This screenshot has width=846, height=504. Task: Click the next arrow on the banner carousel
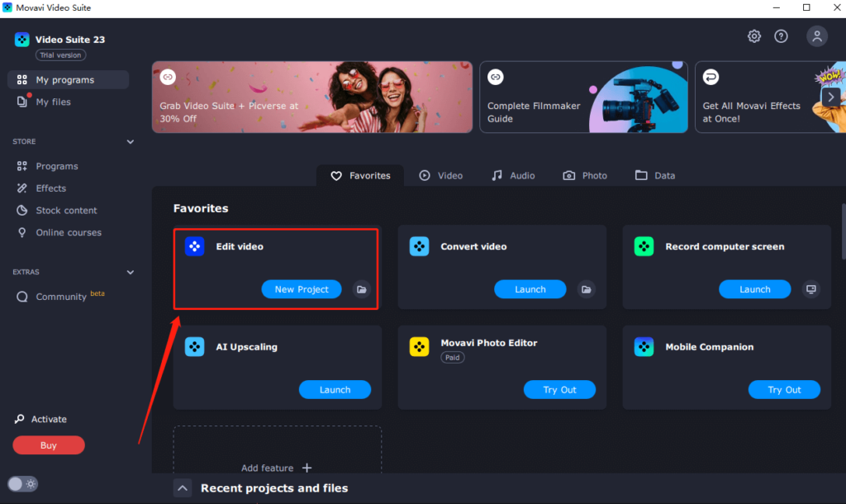[x=831, y=97]
